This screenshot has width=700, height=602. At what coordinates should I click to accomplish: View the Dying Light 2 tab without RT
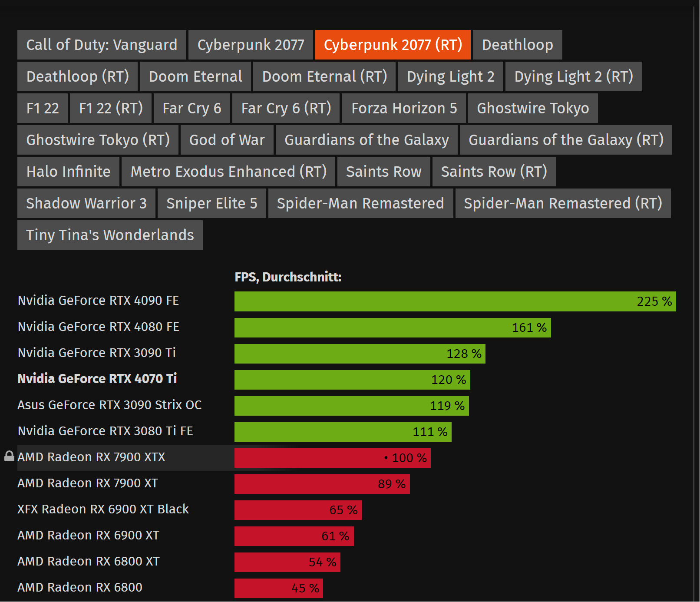click(450, 76)
